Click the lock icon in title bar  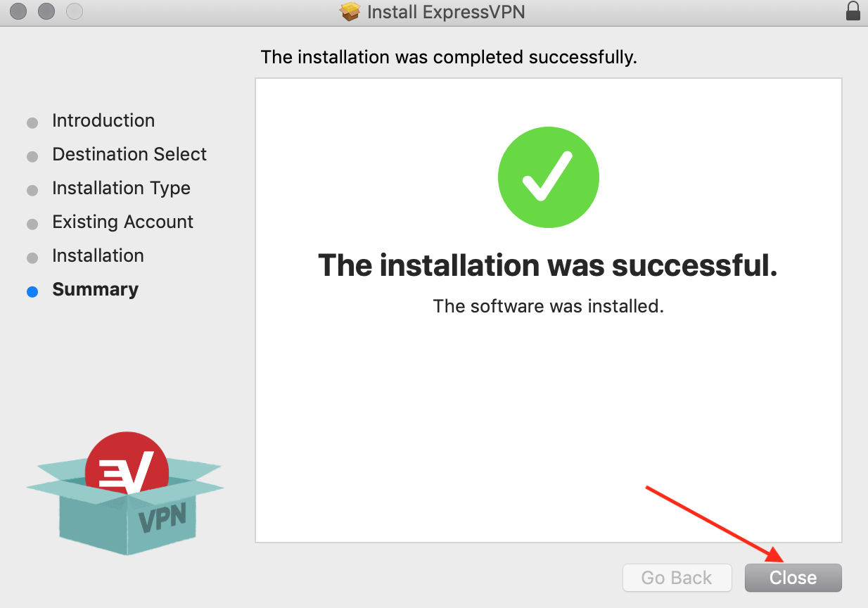coord(853,11)
